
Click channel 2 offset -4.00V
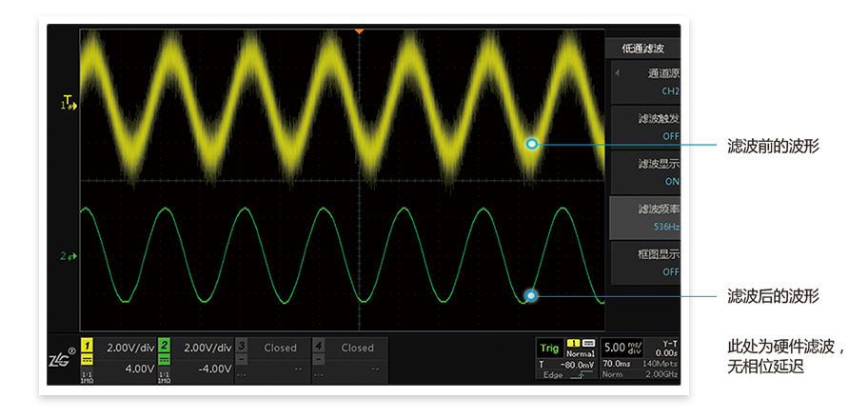(x=214, y=369)
